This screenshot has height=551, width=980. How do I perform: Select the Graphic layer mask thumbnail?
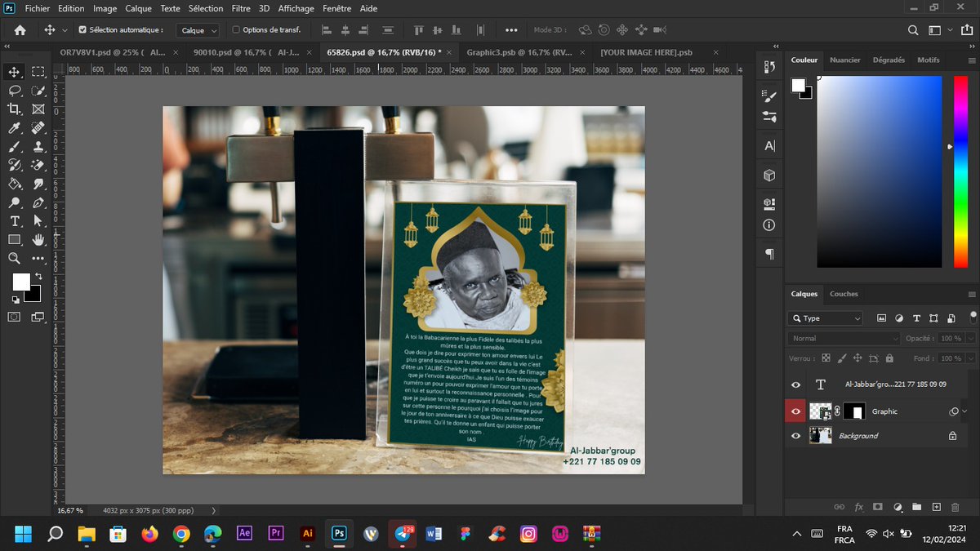coord(854,411)
